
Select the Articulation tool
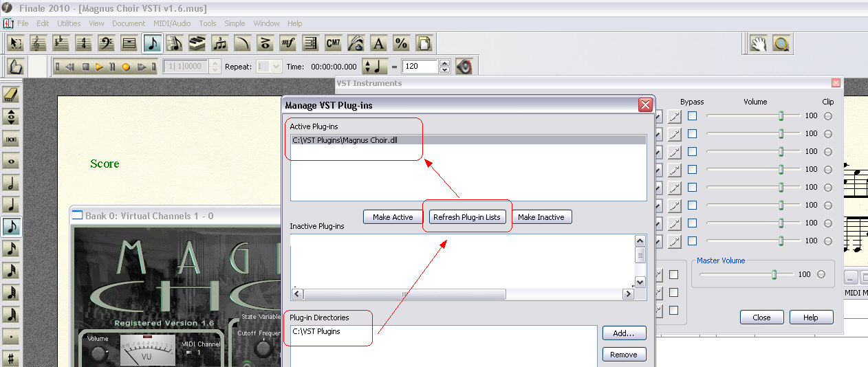pyautogui.click(x=265, y=43)
